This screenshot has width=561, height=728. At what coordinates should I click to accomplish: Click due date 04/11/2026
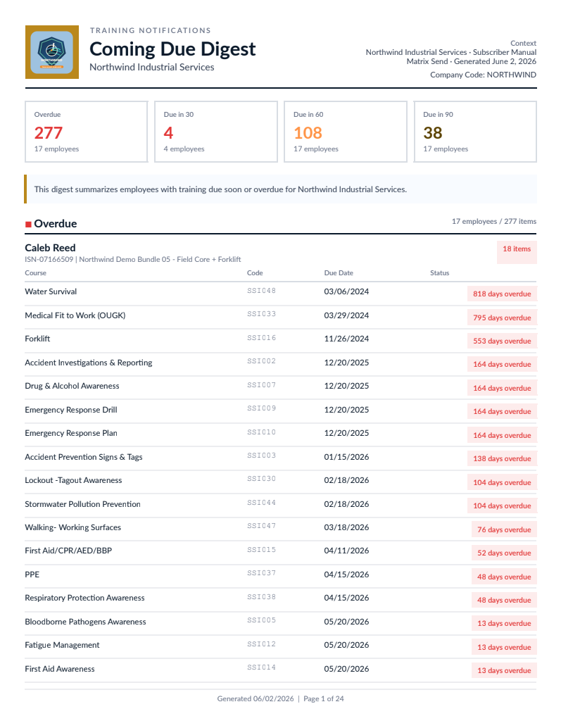point(346,551)
